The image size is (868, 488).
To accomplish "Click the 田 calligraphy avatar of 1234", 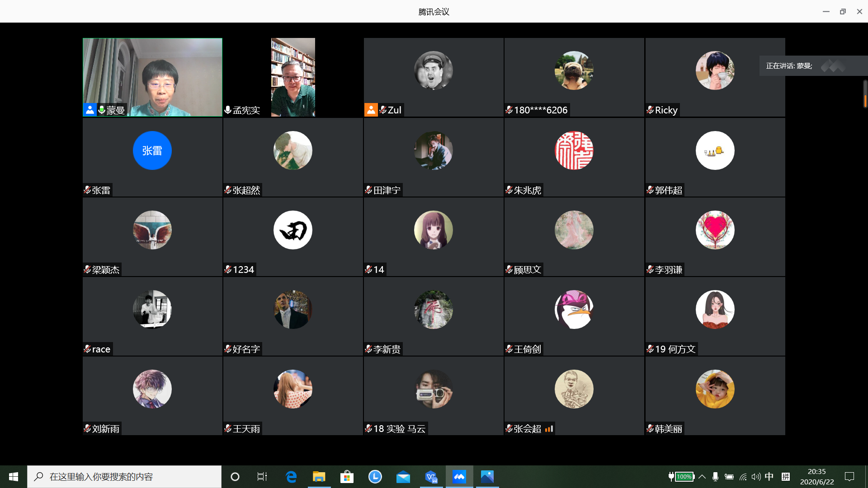I will [293, 230].
